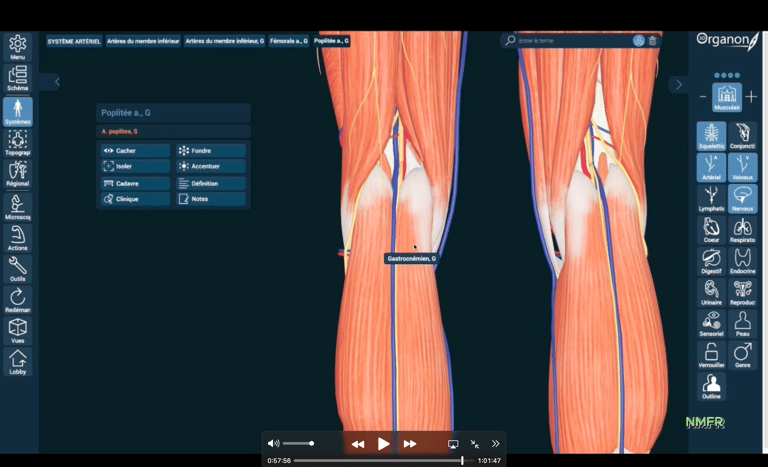Toggle the Respiratoire system layer
Screen dimensions: 768x467
click(743, 230)
